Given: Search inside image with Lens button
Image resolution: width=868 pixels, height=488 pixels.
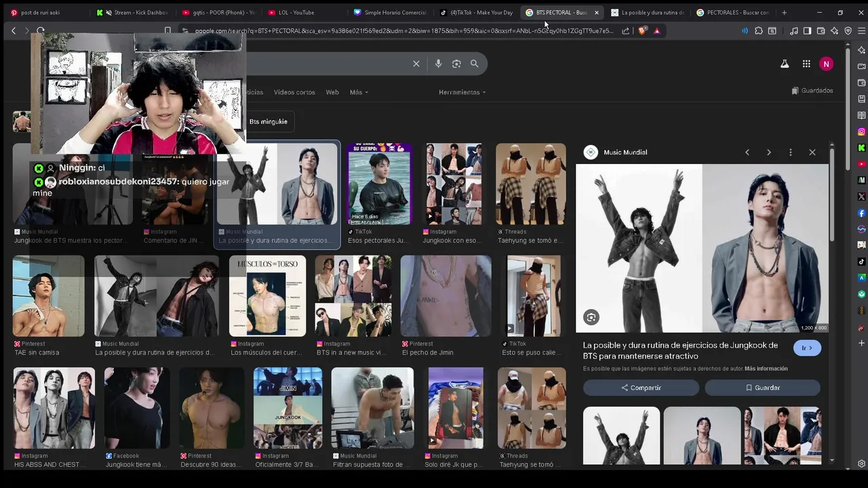Looking at the screenshot, I should tap(591, 317).
